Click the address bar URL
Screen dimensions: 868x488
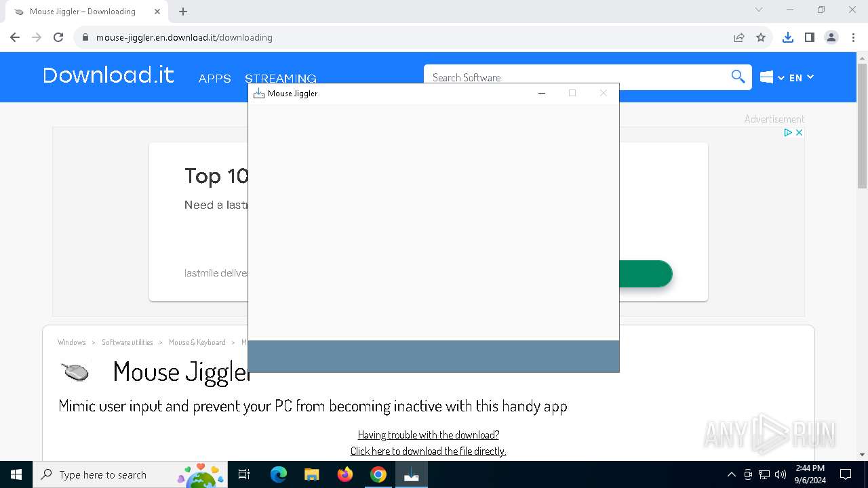(x=184, y=37)
